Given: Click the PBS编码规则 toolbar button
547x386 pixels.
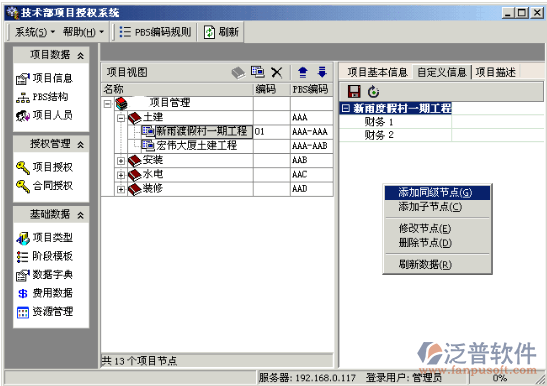Looking at the screenshot, I should pos(155,32).
